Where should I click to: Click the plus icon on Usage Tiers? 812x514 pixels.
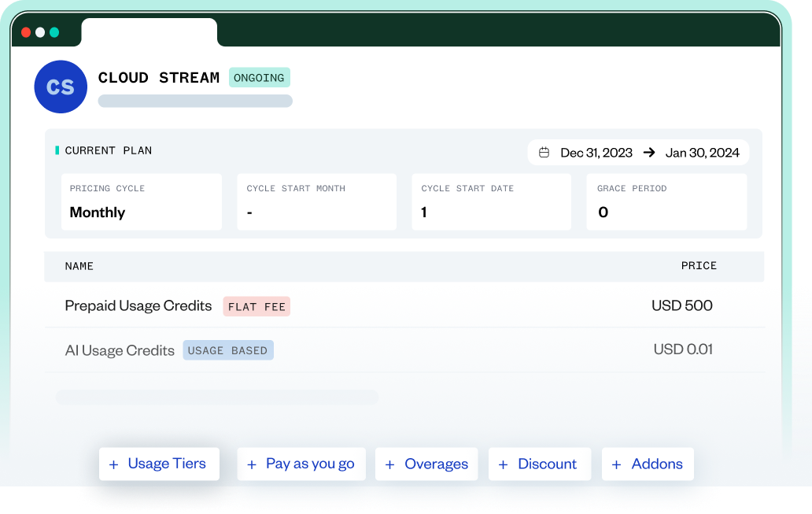click(x=113, y=464)
